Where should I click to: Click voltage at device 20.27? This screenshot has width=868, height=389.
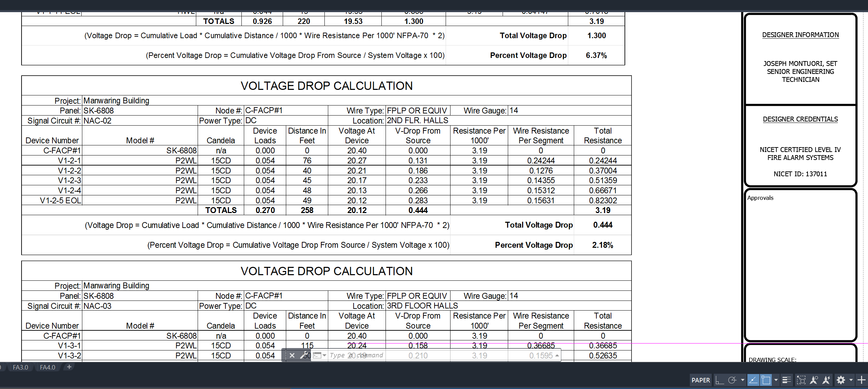[357, 161]
